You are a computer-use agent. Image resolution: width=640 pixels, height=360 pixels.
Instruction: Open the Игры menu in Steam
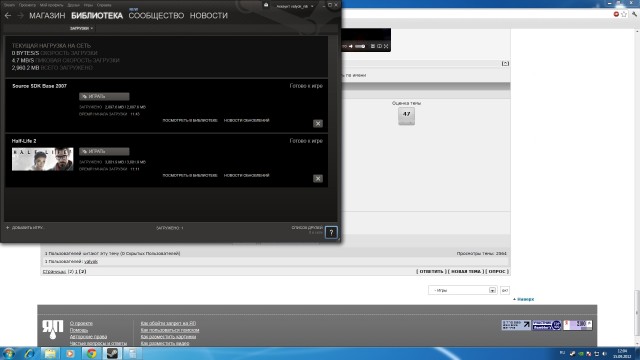coord(88,5)
